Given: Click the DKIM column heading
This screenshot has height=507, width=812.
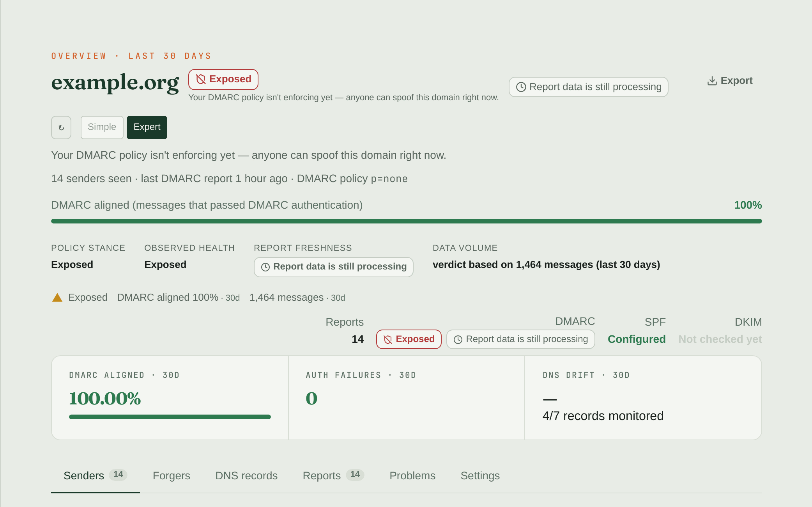Looking at the screenshot, I should point(748,322).
